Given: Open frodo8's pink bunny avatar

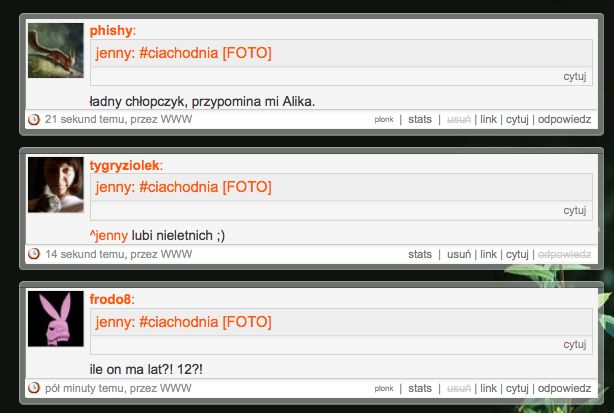Looking at the screenshot, I should (56, 319).
